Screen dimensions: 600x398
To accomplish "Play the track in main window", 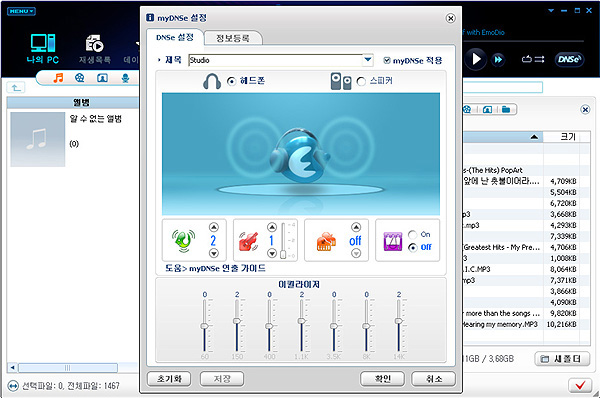I will tap(476, 59).
